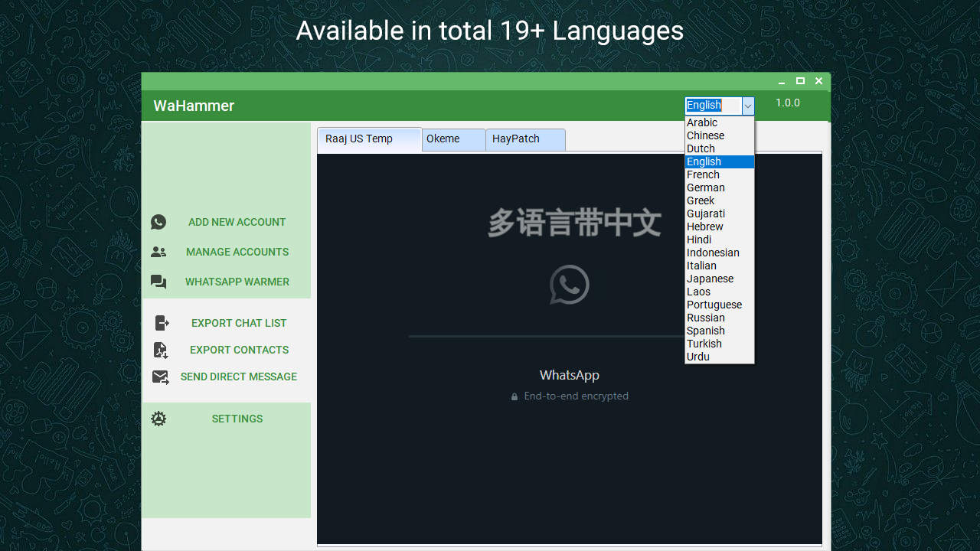
Task: Select Japanese in the language list
Action: click(x=720, y=279)
